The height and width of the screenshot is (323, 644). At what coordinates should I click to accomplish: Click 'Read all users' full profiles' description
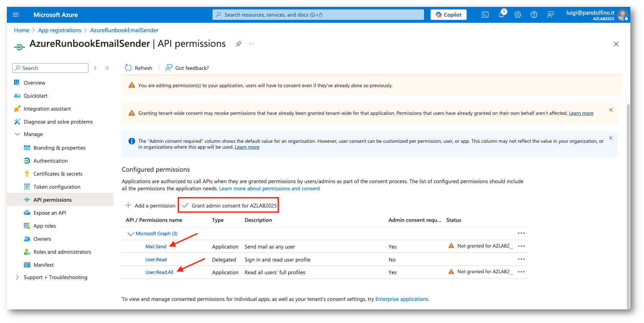(275, 272)
